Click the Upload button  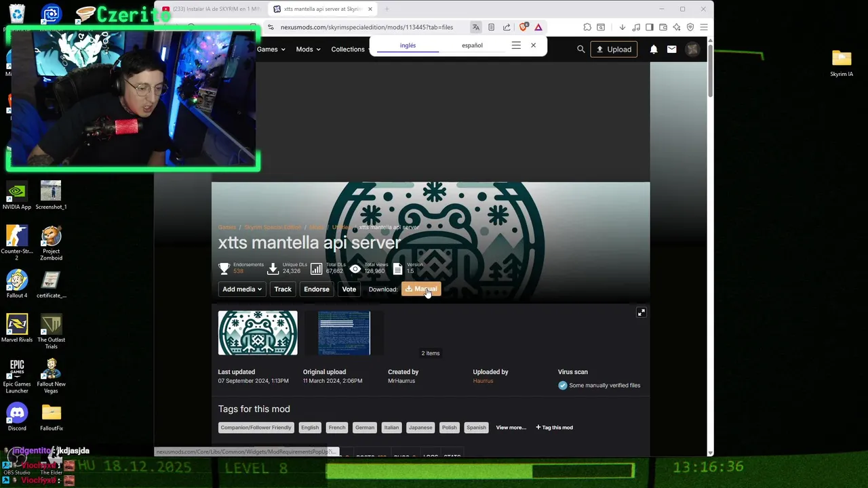tap(614, 49)
